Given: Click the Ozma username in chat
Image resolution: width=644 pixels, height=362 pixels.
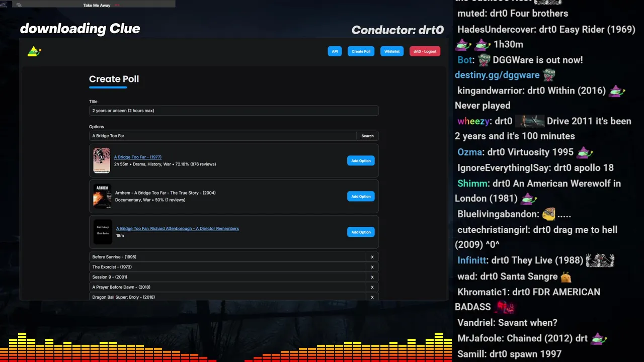Looking at the screenshot, I should [469, 152].
